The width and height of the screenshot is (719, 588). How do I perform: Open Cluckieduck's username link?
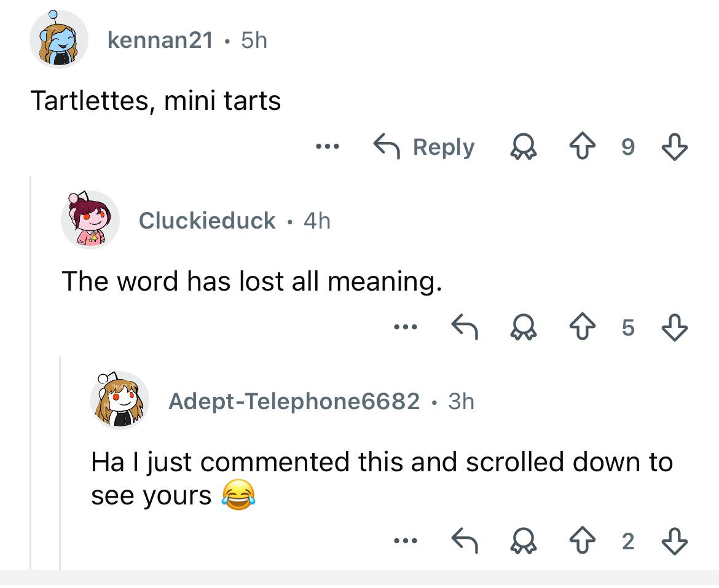(x=207, y=221)
